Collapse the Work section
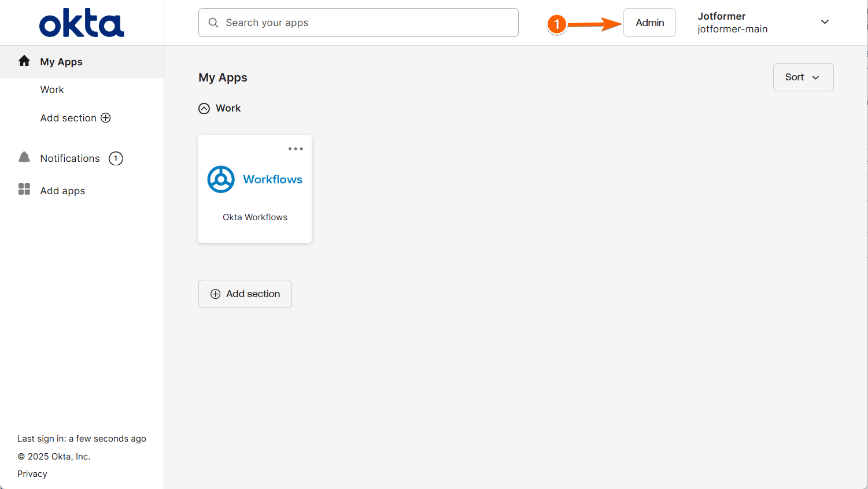 click(x=204, y=109)
